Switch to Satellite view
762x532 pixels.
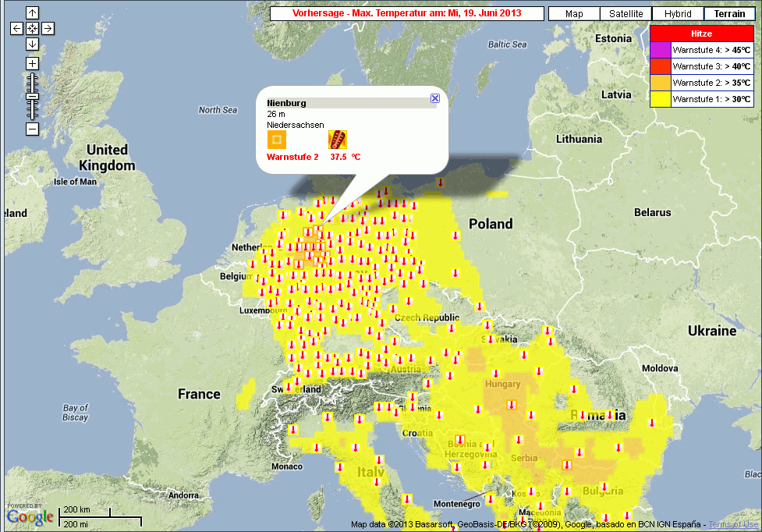pos(626,14)
